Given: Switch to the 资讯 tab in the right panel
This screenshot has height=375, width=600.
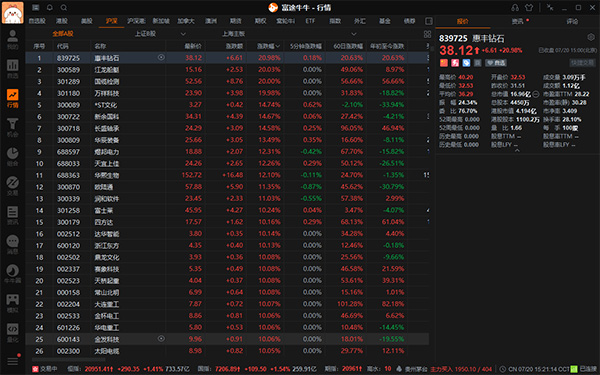Looking at the screenshot, I should pyautogui.click(x=517, y=21).
